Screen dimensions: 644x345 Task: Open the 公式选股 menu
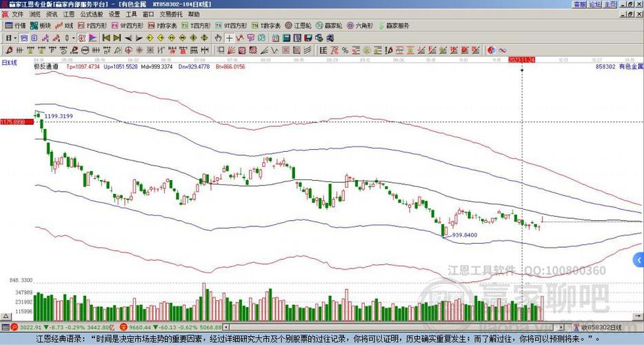92,14
